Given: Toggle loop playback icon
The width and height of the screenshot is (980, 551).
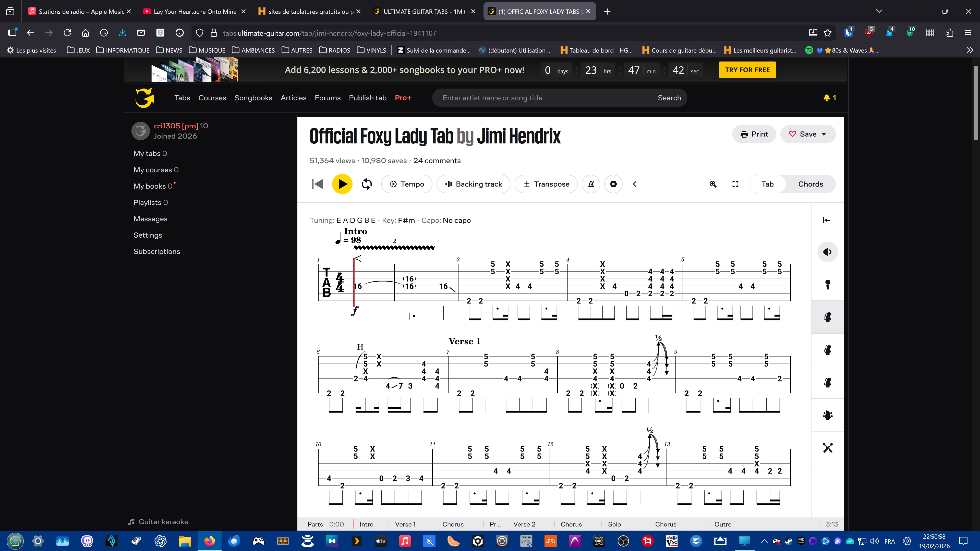Looking at the screenshot, I should [366, 184].
